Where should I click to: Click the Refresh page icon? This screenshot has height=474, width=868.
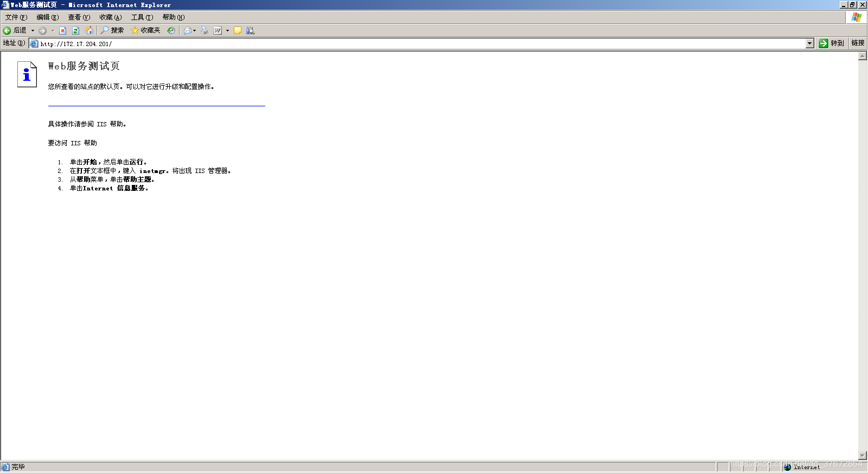pos(76,30)
